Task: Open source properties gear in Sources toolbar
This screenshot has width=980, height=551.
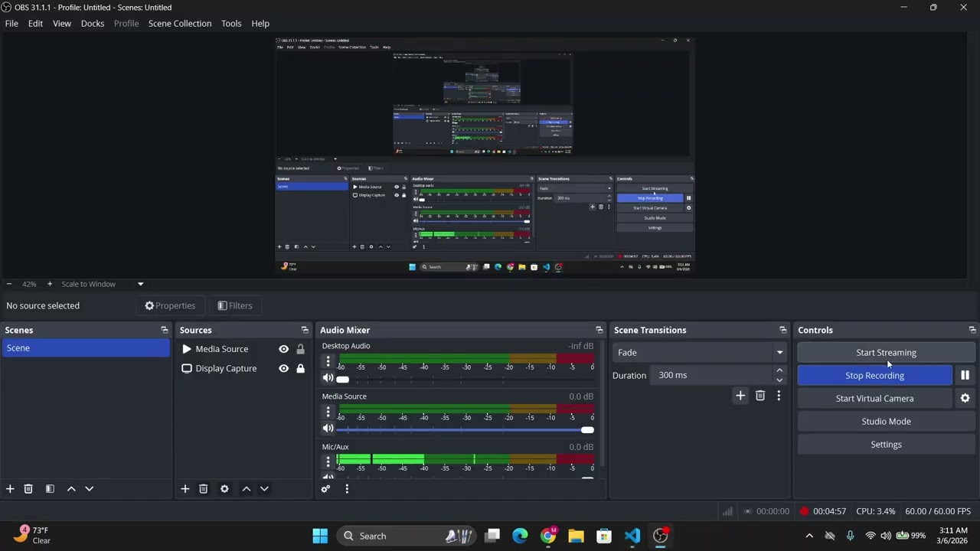Action: [x=224, y=489]
